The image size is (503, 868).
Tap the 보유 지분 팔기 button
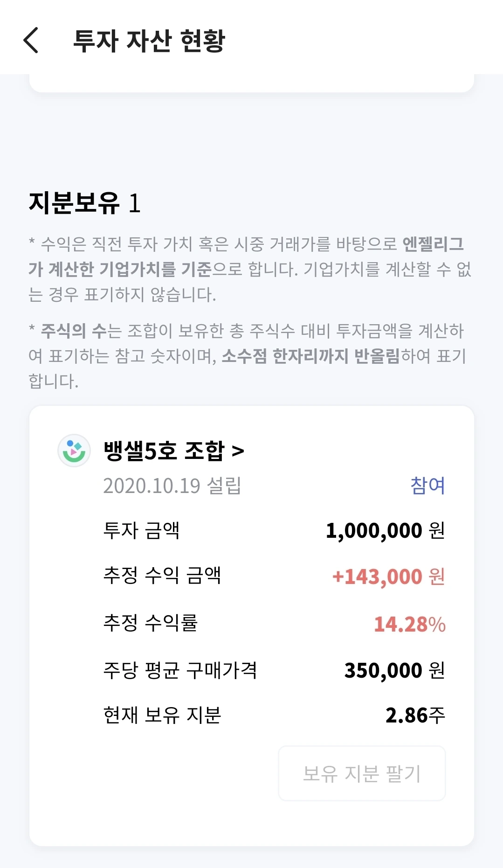(x=362, y=773)
